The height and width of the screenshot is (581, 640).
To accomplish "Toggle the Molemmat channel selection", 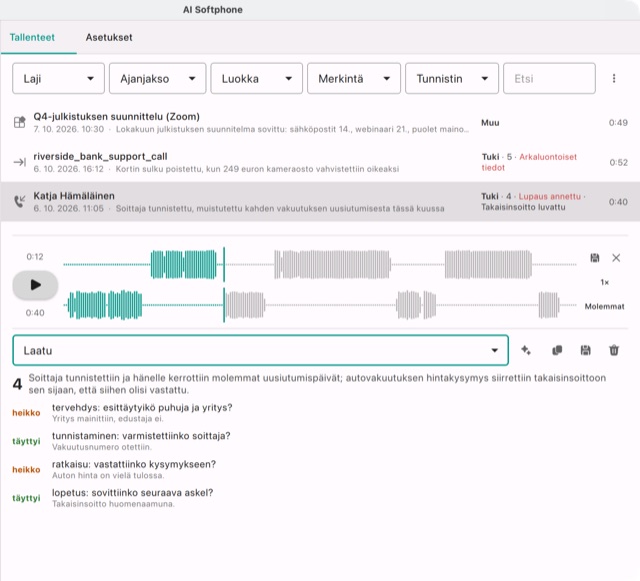I will 604,306.
